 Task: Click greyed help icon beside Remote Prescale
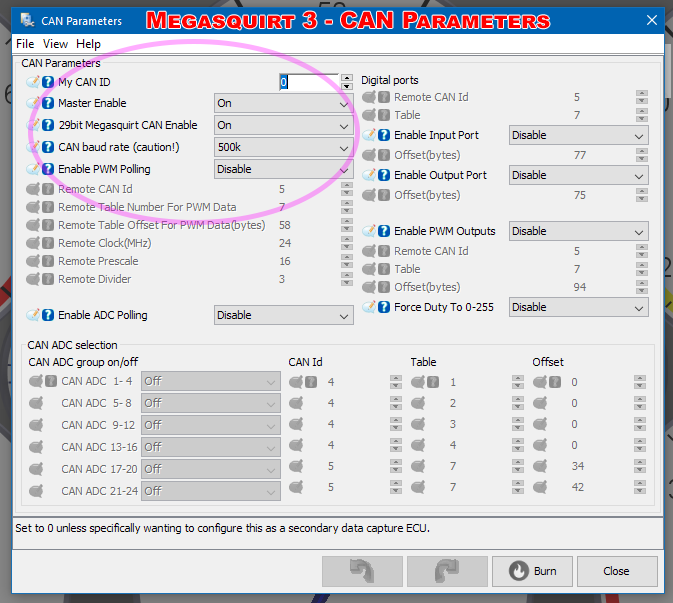click(x=48, y=261)
